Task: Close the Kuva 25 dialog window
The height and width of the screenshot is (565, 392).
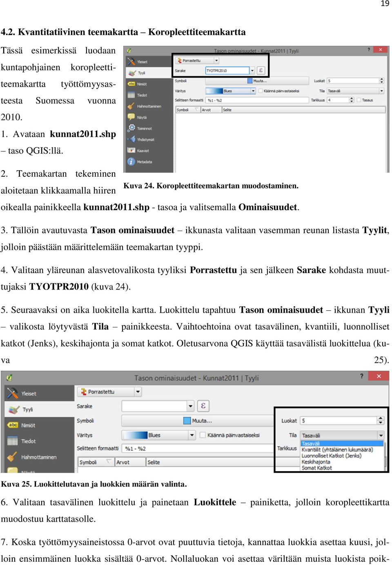Action: 379,376
